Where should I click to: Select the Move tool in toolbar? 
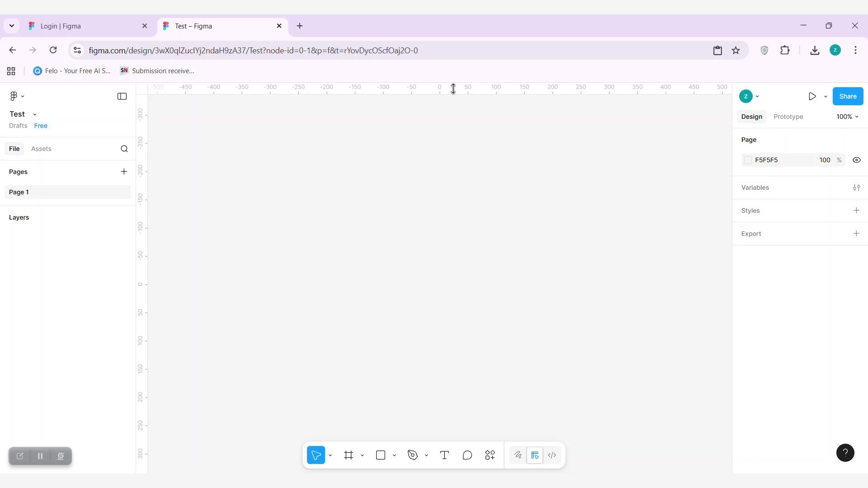click(x=316, y=455)
